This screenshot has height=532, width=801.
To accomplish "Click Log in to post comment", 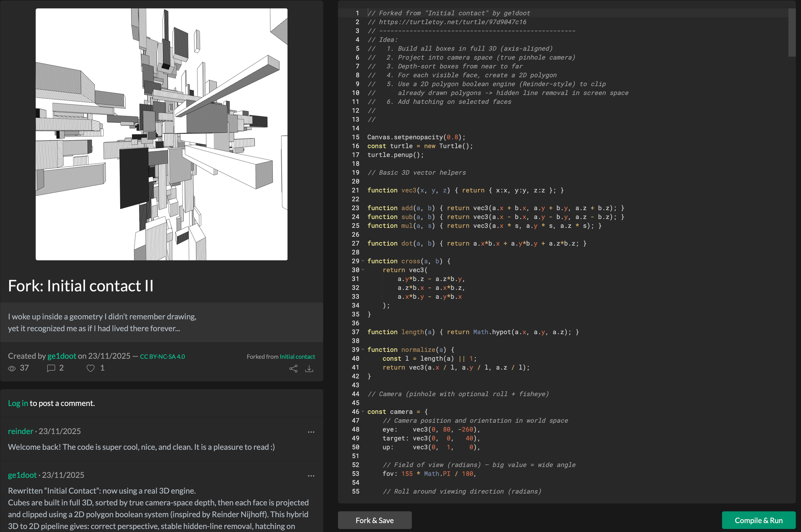I will pos(18,403).
